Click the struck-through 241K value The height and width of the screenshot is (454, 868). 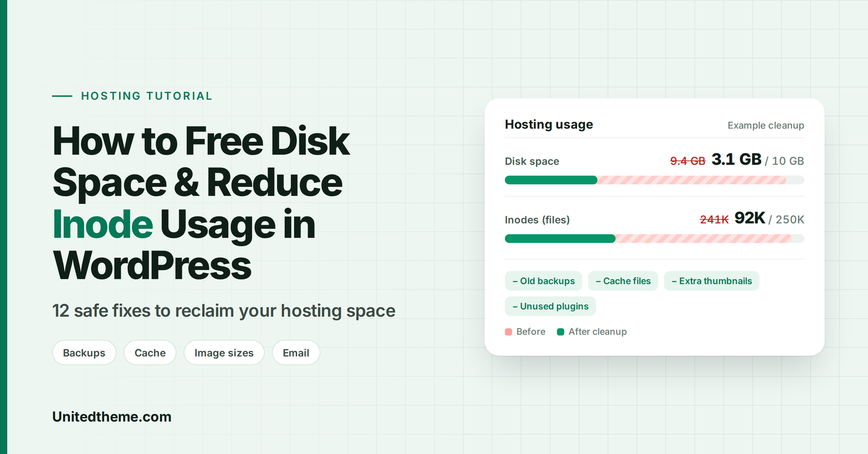click(x=714, y=220)
